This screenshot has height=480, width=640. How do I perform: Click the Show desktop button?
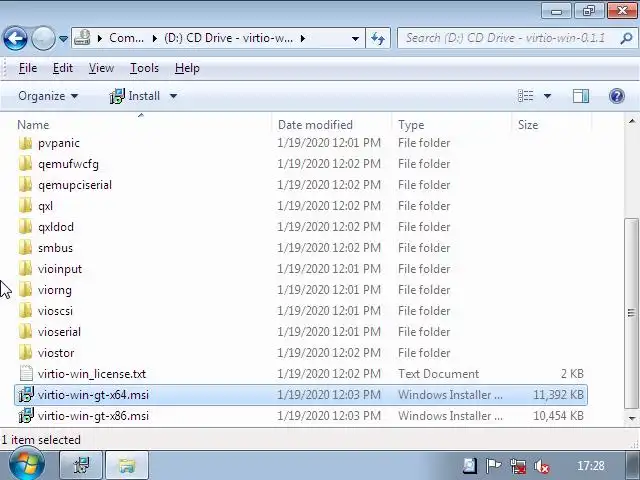(633, 465)
